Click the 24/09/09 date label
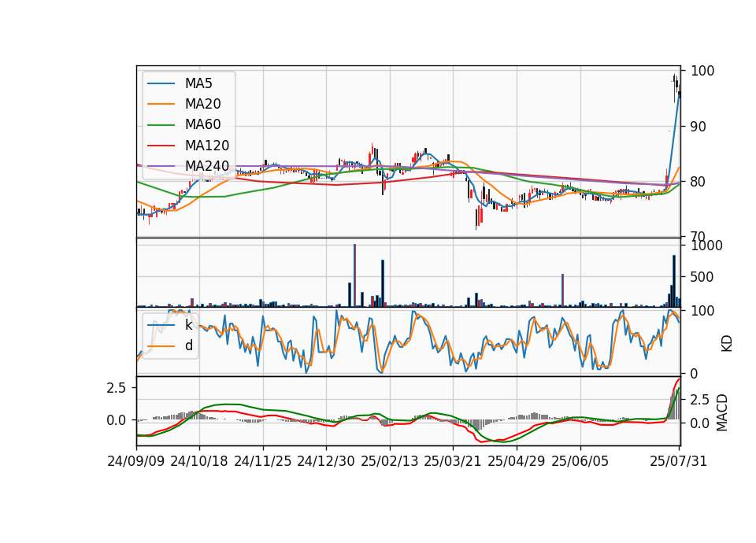 point(136,461)
